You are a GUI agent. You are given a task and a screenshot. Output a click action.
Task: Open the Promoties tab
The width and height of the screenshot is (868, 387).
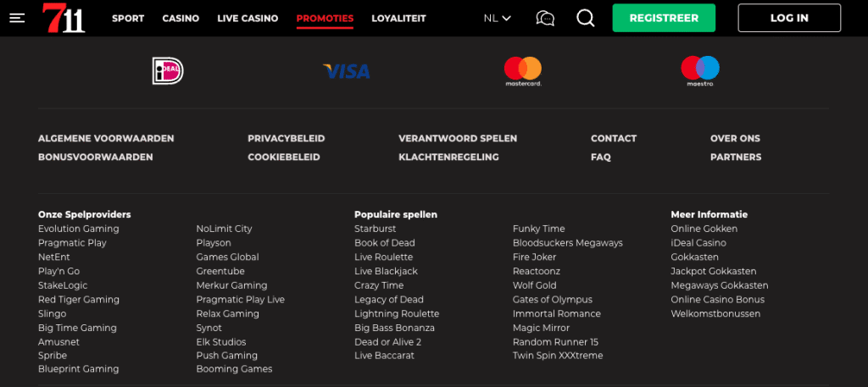point(325,19)
